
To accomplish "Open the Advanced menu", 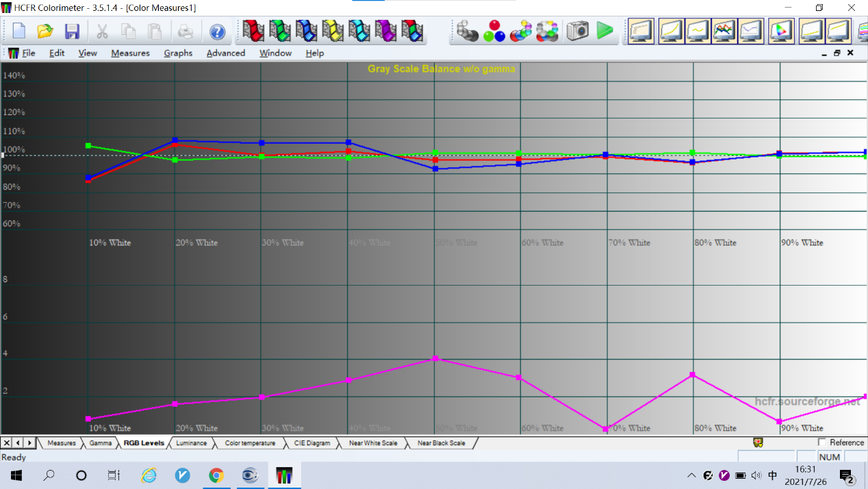I will coord(225,53).
